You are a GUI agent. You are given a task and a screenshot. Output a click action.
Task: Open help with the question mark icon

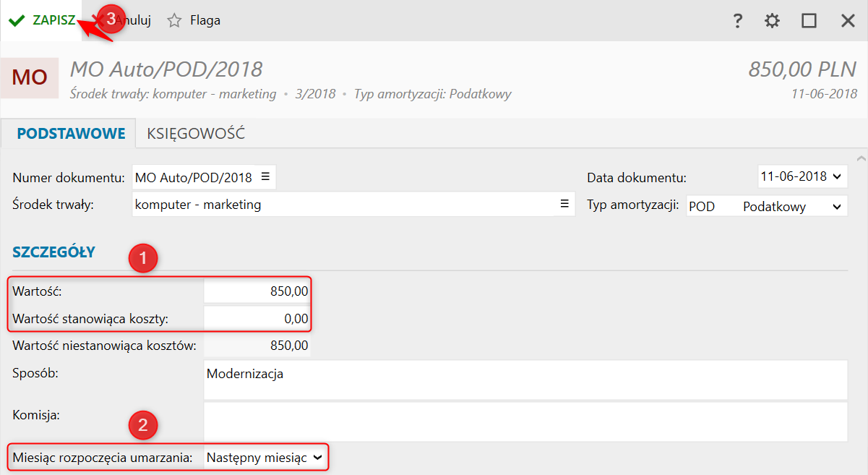pos(737,21)
